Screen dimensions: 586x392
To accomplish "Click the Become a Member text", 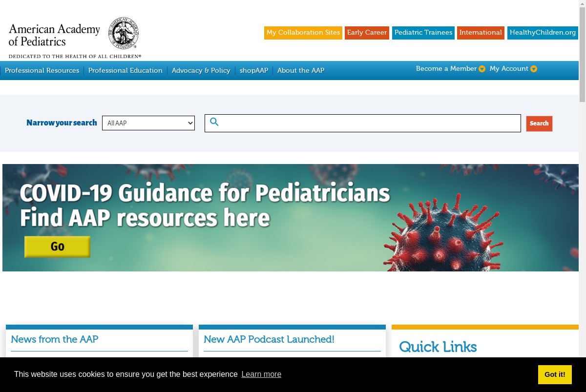I will coord(446,69).
